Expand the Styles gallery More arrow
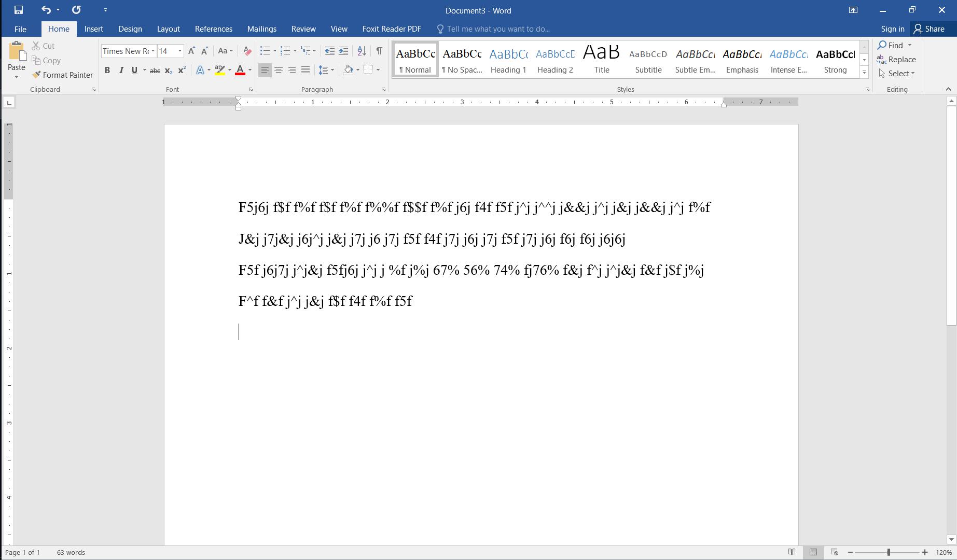957x560 pixels. click(x=864, y=73)
